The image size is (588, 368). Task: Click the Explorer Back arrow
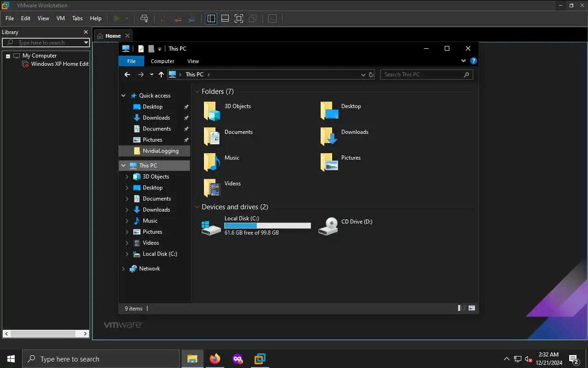[127, 75]
